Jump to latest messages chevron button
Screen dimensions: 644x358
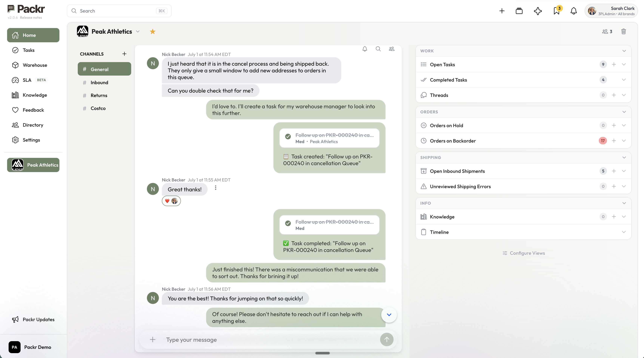tap(389, 315)
